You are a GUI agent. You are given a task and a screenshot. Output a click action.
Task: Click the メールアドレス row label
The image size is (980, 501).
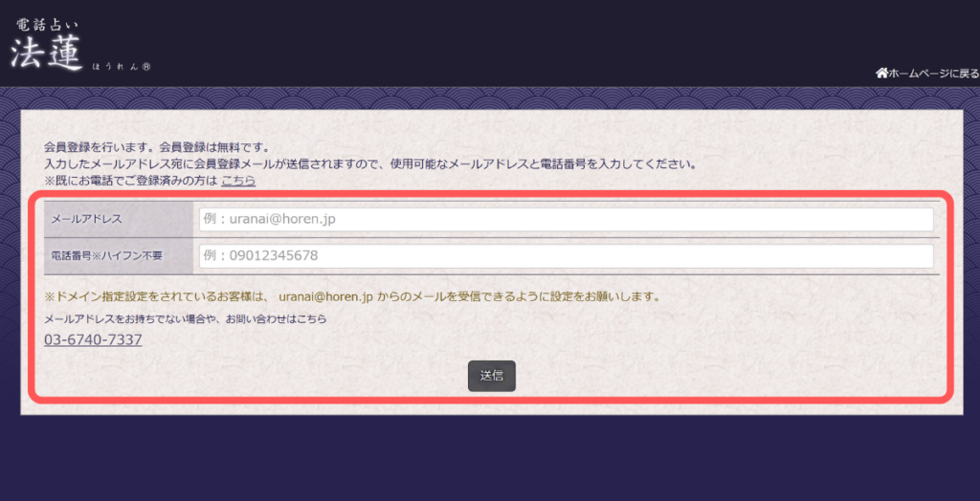click(86, 220)
